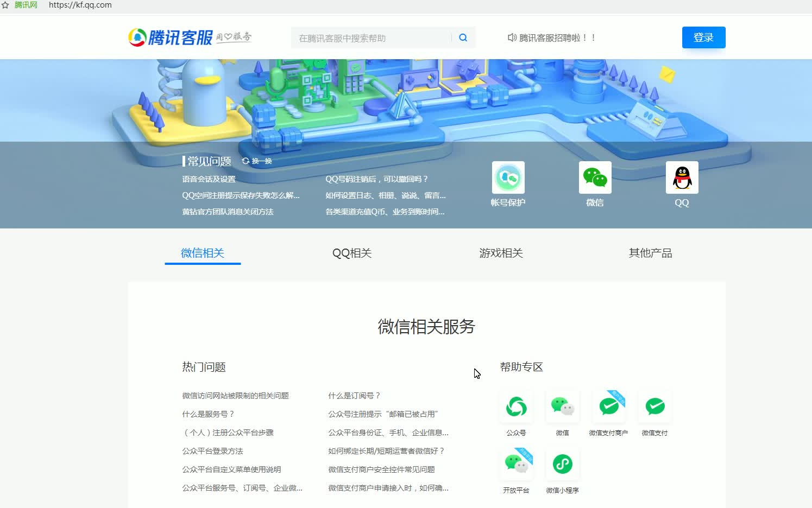The height and width of the screenshot is (508, 812).
Task: Open the 腾讯客服招聘啦 announcement link
Action: tap(558, 37)
